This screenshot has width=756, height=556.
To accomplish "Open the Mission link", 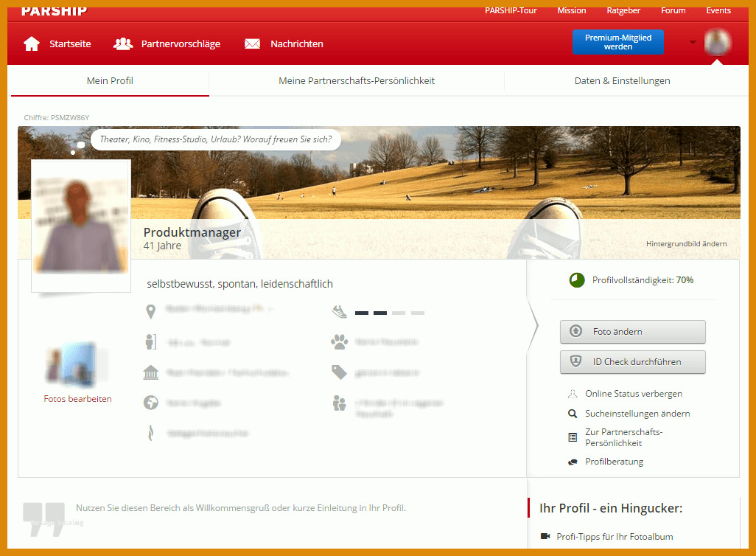I will [572, 10].
